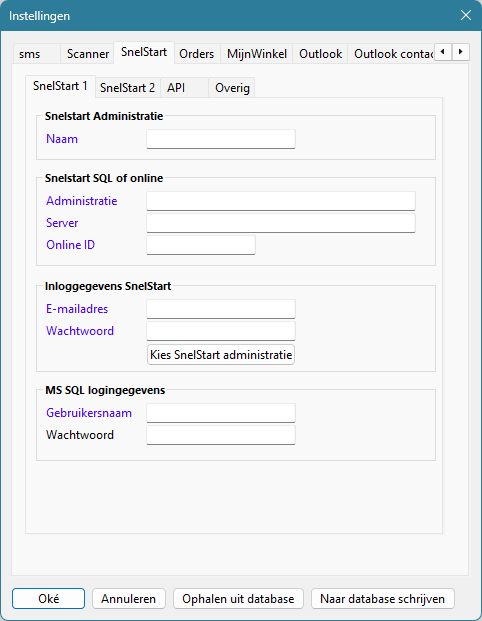Focus the Online ID field
This screenshot has width=482, height=621.
201,245
